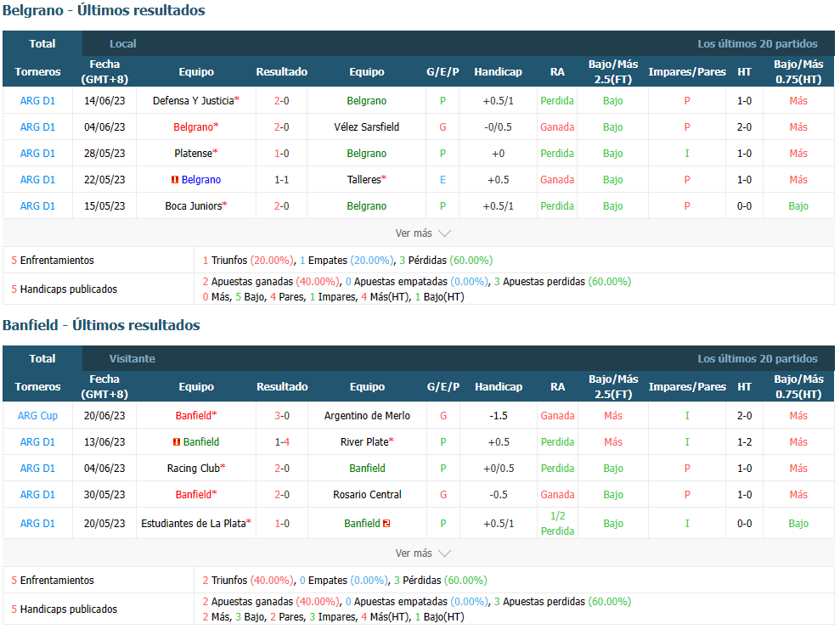This screenshot has width=840, height=629.
Task: Open Platense team link
Action: pyautogui.click(x=194, y=153)
